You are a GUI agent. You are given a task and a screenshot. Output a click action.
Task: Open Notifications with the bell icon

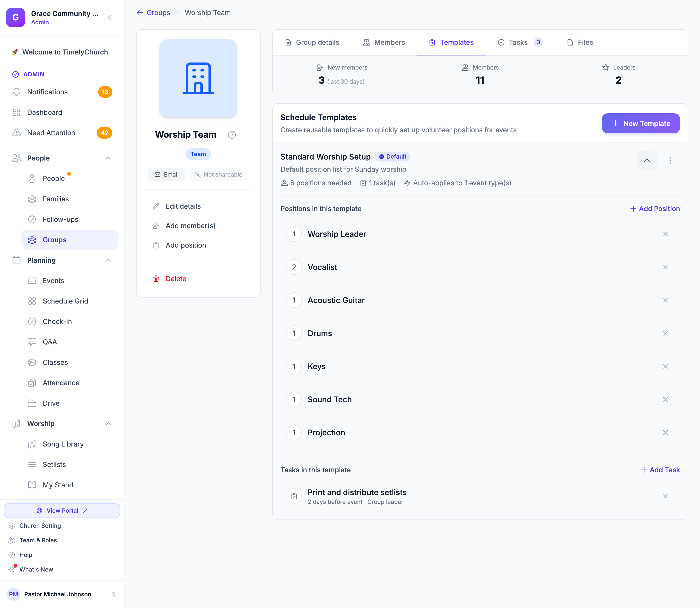point(16,92)
